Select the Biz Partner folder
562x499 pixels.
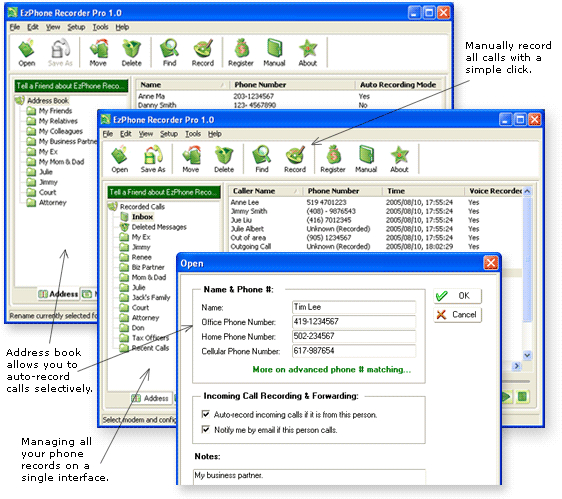pyautogui.click(x=148, y=267)
